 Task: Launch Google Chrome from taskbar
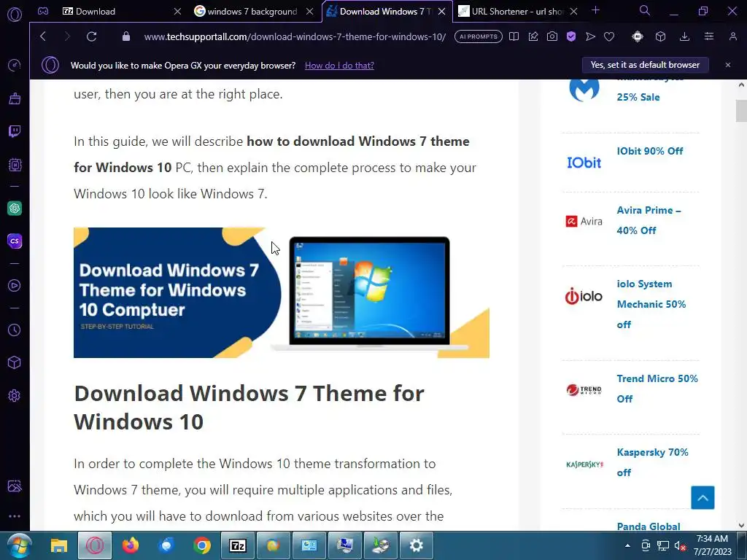[x=202, y=545]
